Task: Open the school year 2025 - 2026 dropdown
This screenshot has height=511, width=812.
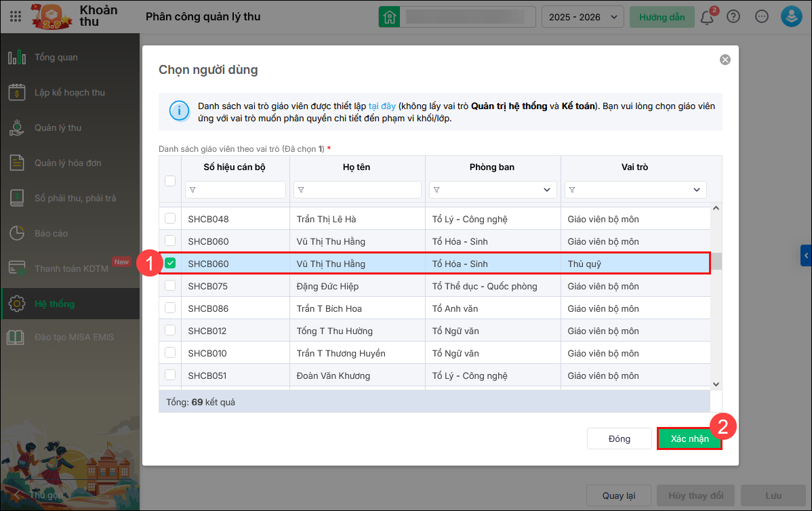Action: click(x=583, y=17)
